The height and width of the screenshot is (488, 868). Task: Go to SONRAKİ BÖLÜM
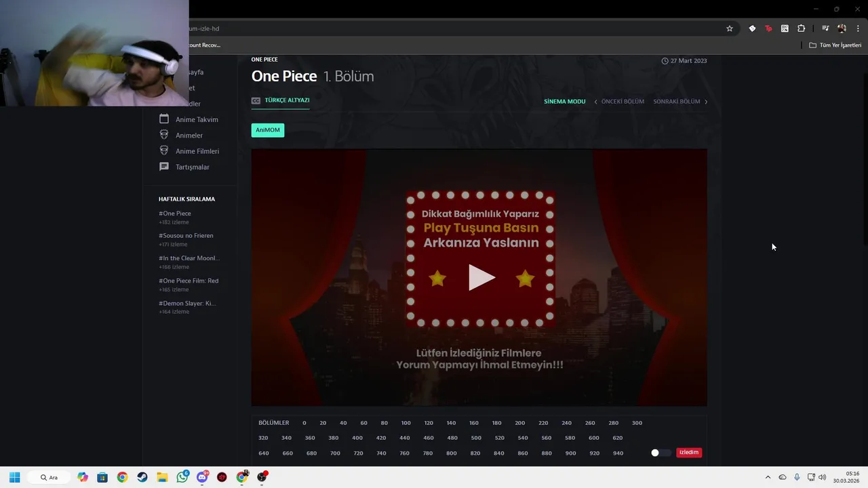pos(677,102)
